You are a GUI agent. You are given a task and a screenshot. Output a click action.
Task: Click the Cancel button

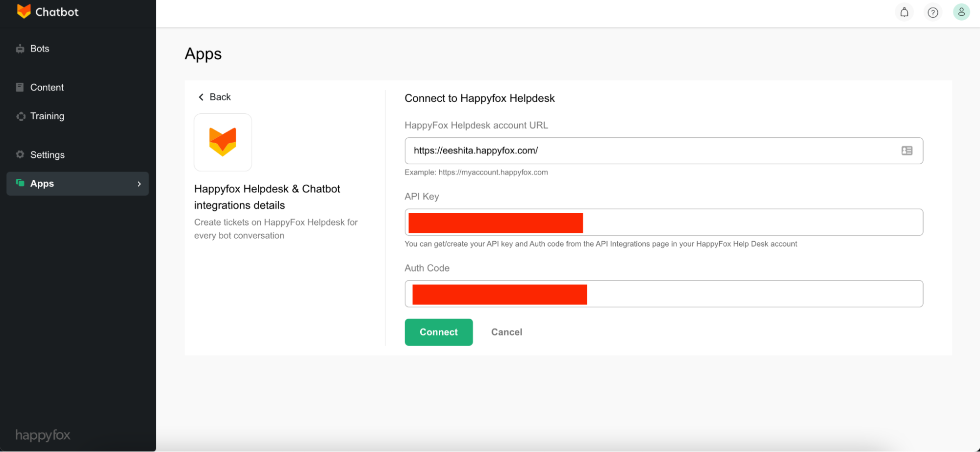(x=506, y=332)
